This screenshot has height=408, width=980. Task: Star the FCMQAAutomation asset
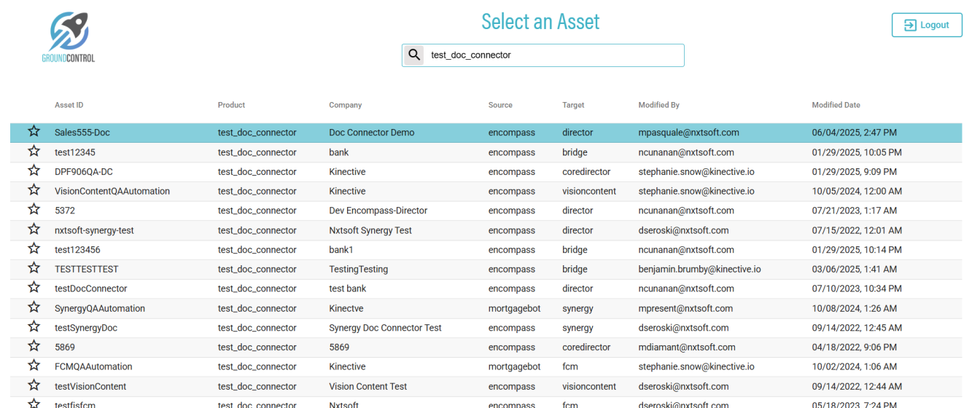click(34, 366)
